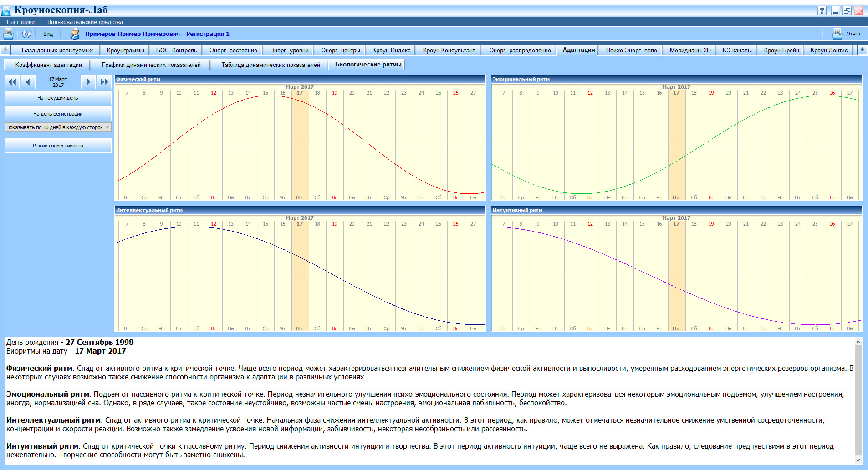Image resolution: width=868 pixels, height=470 pixels.
Task: Go to next day with right arrow
Action: [x=88, y=82]
